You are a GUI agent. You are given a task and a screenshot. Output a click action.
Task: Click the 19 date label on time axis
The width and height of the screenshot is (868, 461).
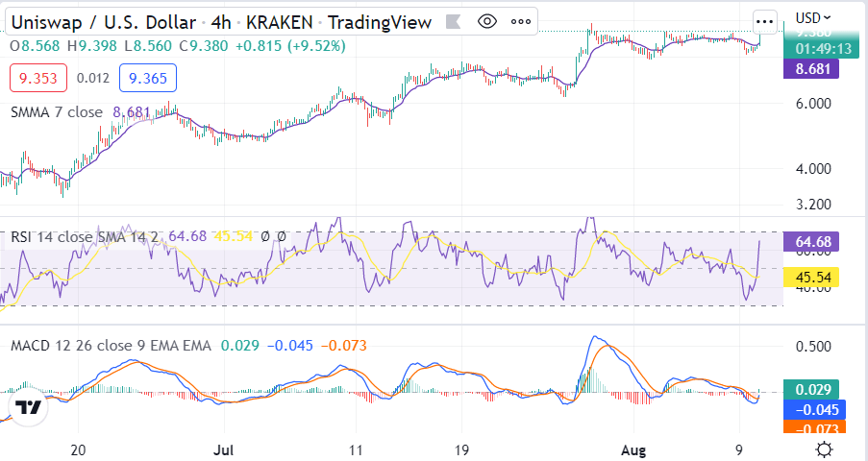pos(461,449)
